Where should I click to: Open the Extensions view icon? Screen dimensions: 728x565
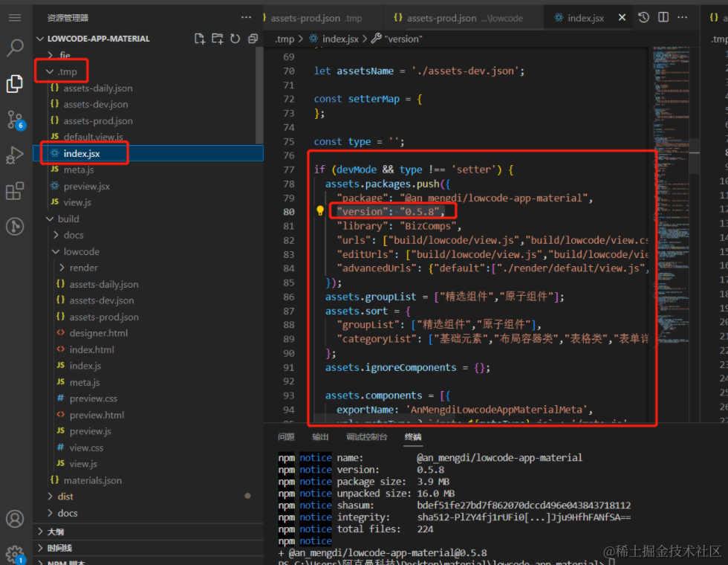point(15,191)
